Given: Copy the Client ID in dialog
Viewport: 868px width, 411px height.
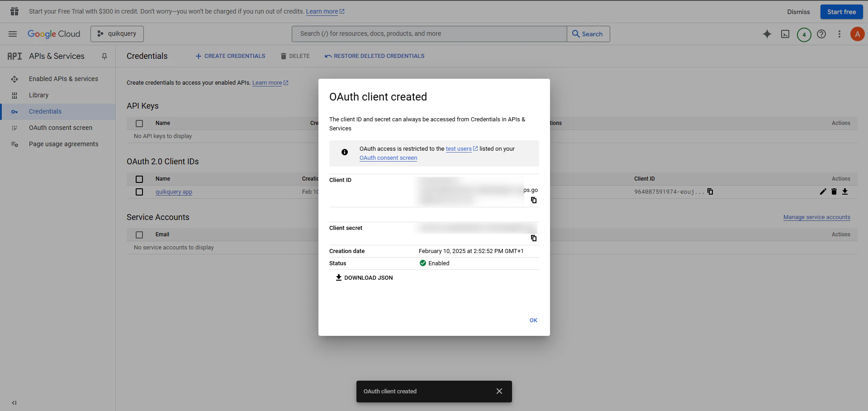Looking at the screenshot, I should pos(534,200).
